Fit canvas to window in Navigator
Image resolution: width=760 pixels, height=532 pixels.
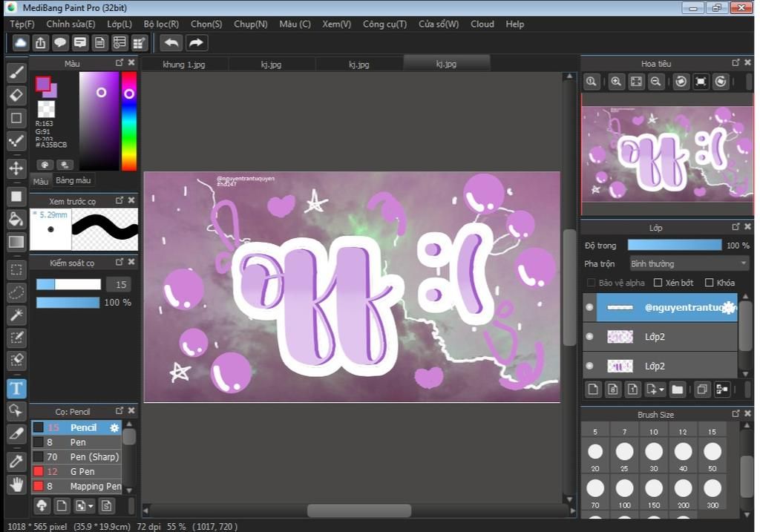636,82
